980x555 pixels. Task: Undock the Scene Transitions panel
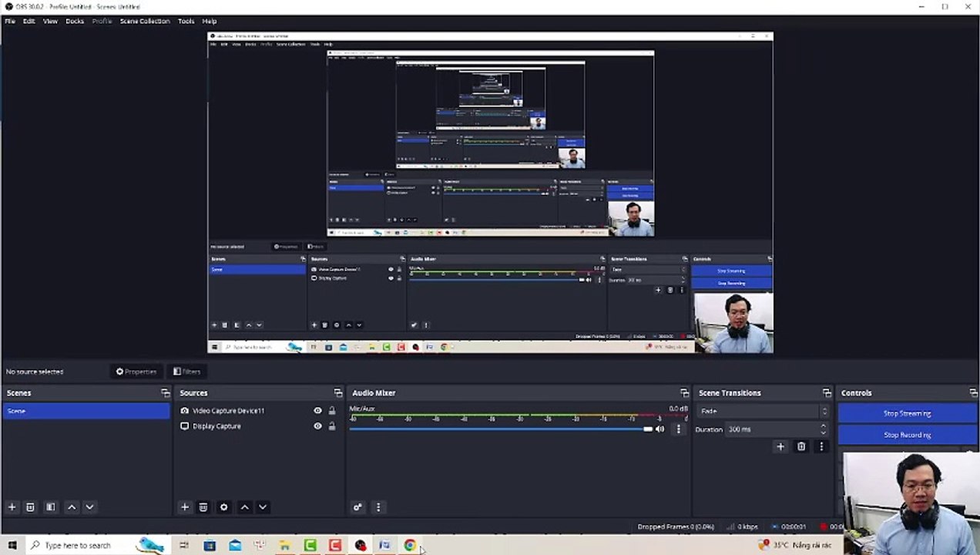(827, 393)
